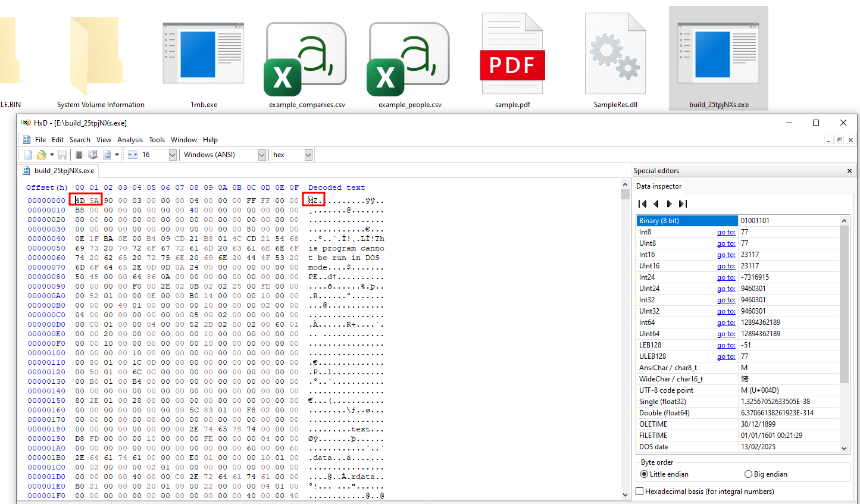The width and height of the screenshot is (860, 504).
Task: Click the document icon left of File menu
Action: [26, 140]
